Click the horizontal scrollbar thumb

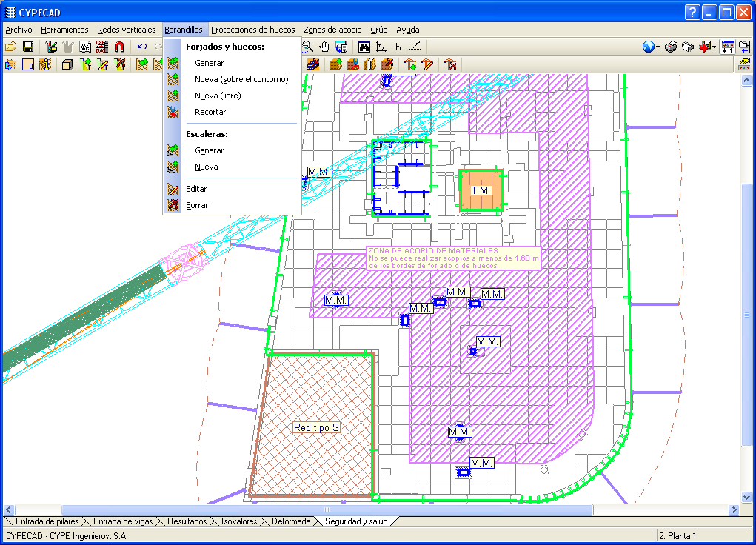(x=327, y=509)
